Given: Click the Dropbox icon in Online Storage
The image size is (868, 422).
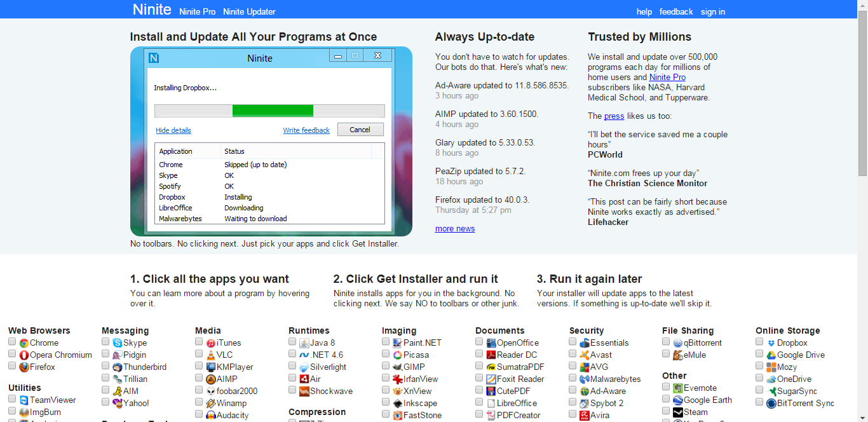Looking at the screenshot, I should (x=771, y=343).
